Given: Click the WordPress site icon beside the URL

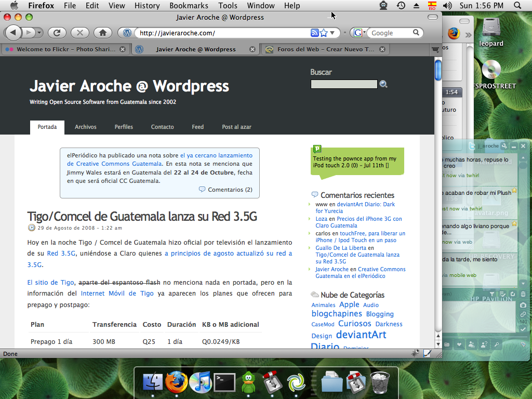Looking at the screenshot, I should [127, 33].
